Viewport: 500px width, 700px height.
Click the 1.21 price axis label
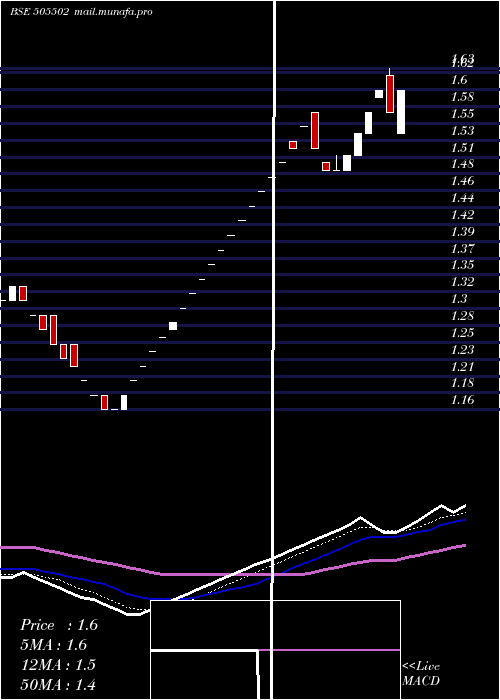point(462,367)
